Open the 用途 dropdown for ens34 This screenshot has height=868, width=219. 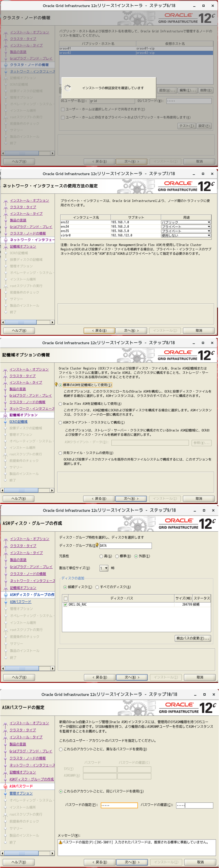(186, 227)
